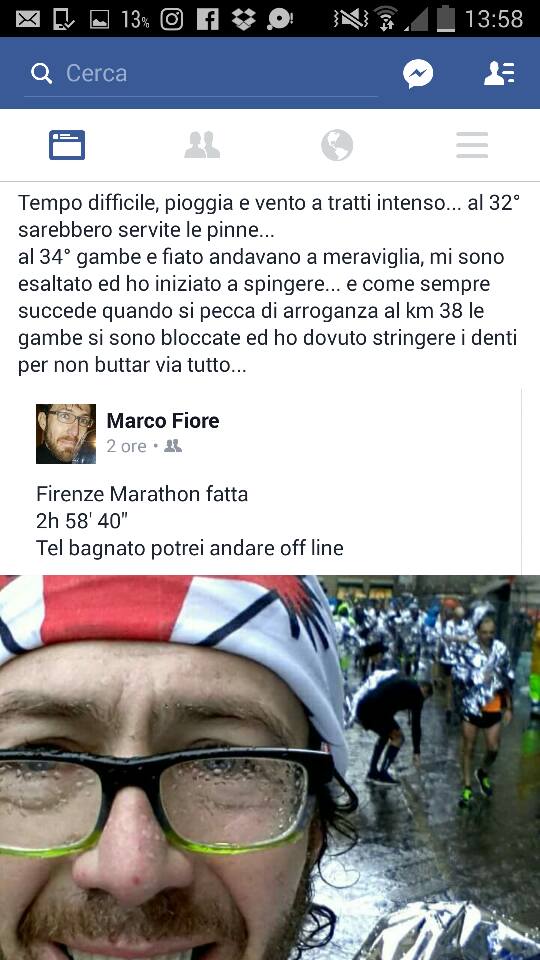The height and width of the screenshot is (960, 540).
Task: Tap the Facebook notification status icon
Action: pos(208,19)
